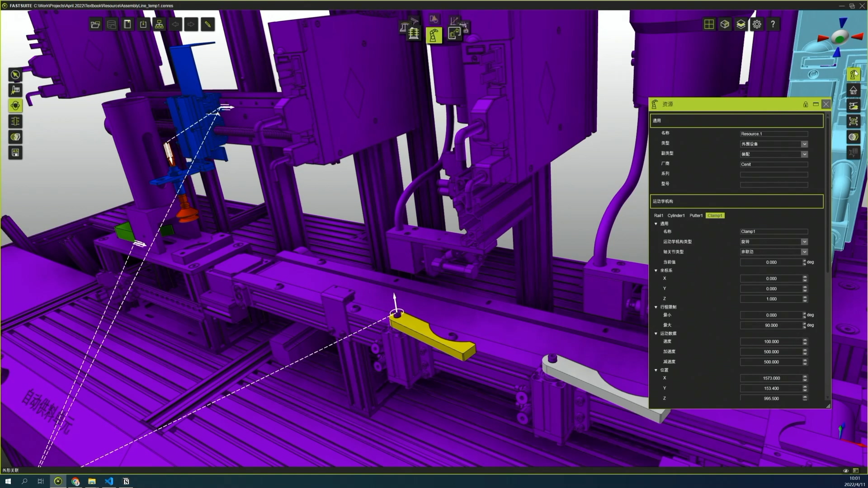Toggle the lock icon on 资源 panel
This screenshot has width=868, height=488.
(x=805, y=104)
